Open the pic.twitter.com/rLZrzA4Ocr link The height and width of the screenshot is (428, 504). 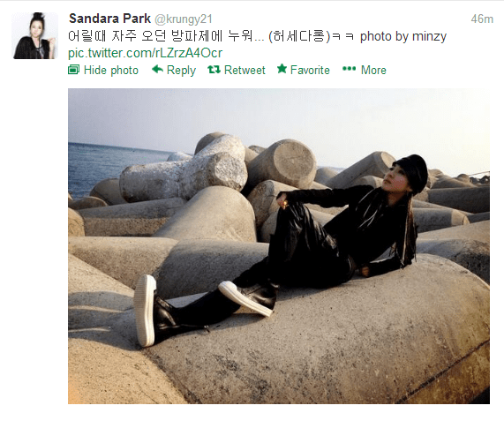(145, 53)
